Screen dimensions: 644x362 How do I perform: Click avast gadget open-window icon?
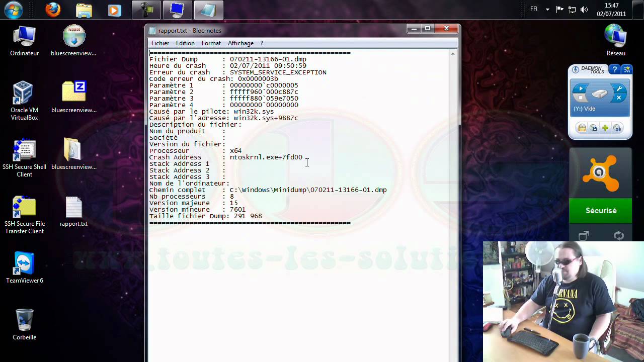583,235
